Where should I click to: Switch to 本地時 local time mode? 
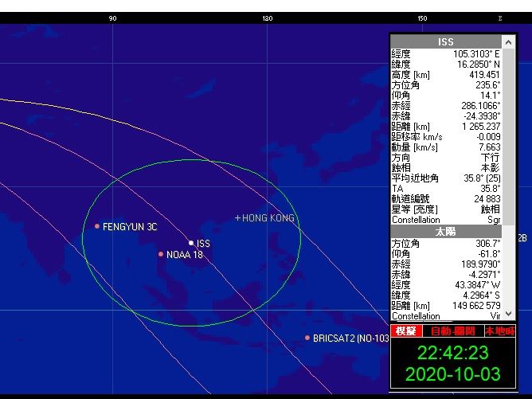499,331
